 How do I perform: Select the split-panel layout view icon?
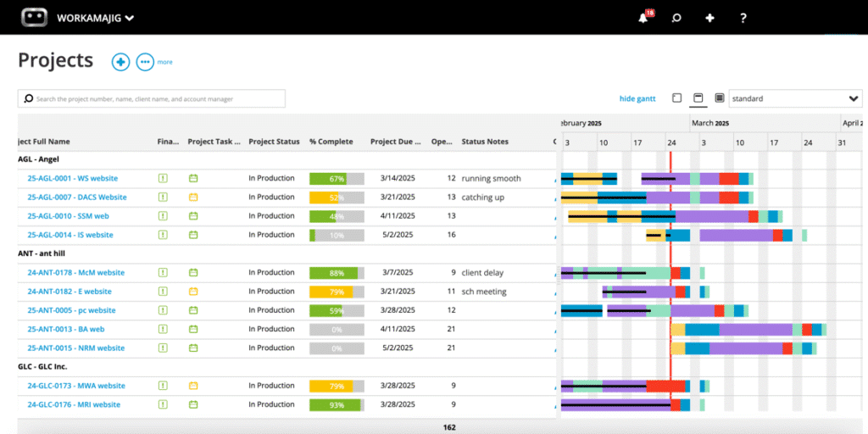point(698,98)
